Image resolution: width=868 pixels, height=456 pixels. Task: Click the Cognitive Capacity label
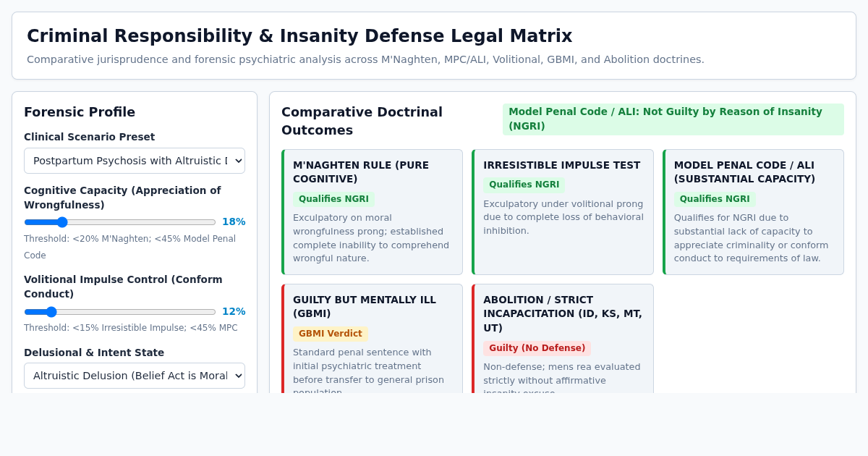(x=122, y=198)
